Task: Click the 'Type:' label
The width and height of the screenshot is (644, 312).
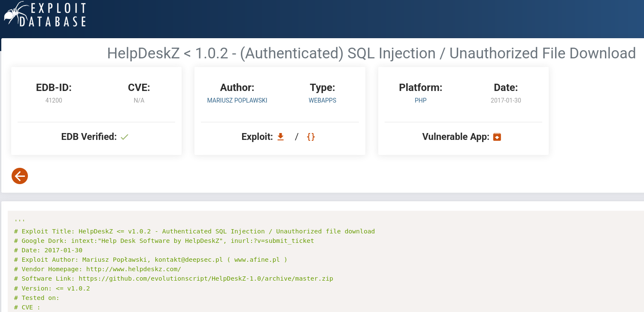Action: [322, 88]
